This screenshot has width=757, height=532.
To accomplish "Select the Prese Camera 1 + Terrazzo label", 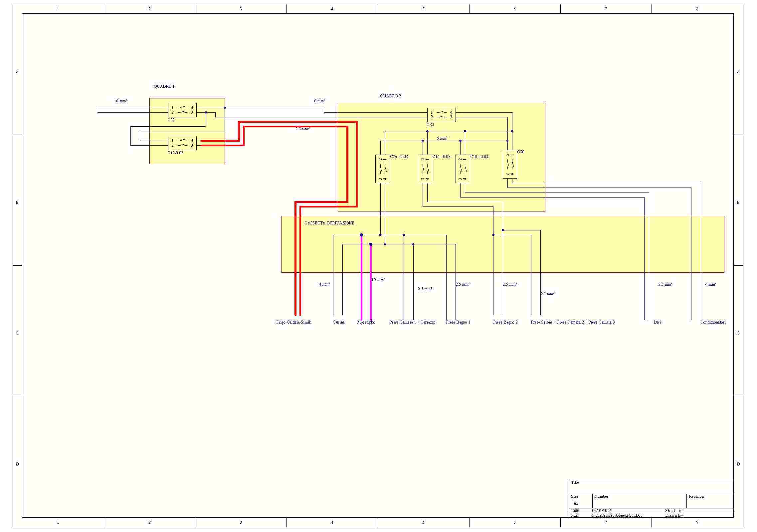I will [412, 322].
